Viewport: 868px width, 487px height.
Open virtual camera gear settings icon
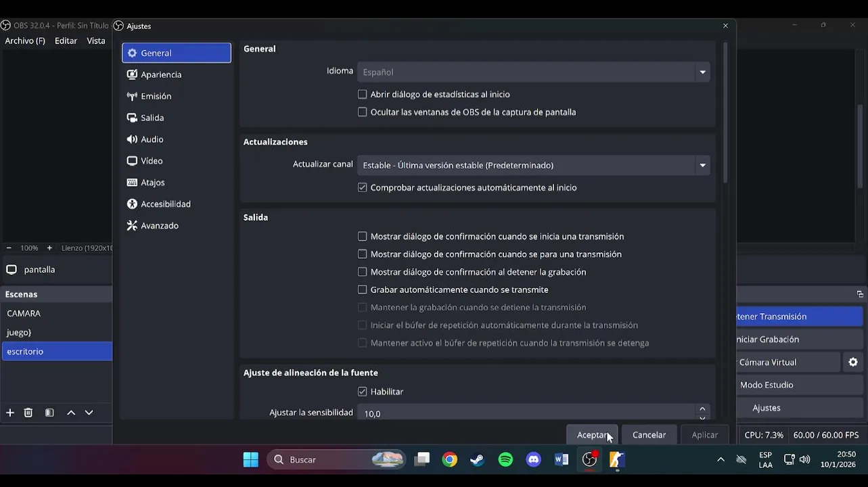click(853, 363)
